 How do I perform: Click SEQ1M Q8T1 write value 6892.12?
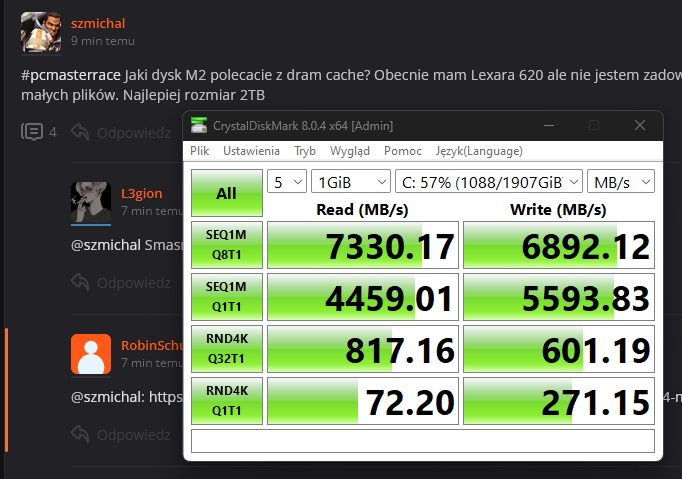(x=559, y=245)
